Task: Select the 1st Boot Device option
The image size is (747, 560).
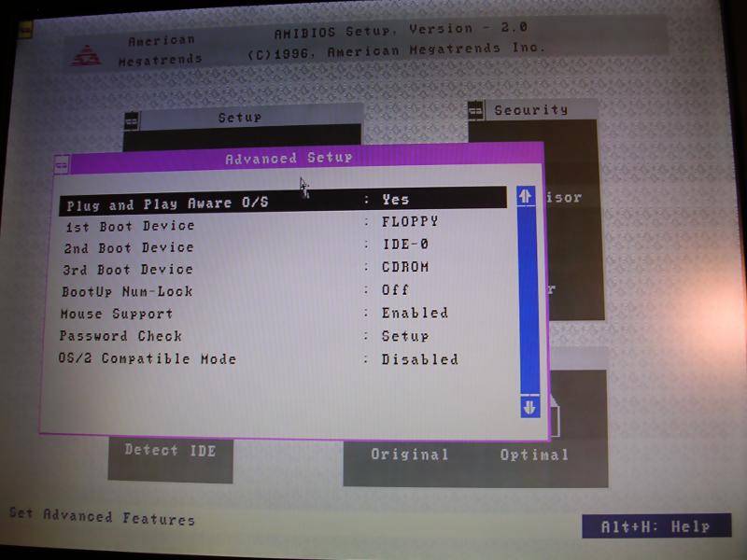Action: [x=130, y=226]
